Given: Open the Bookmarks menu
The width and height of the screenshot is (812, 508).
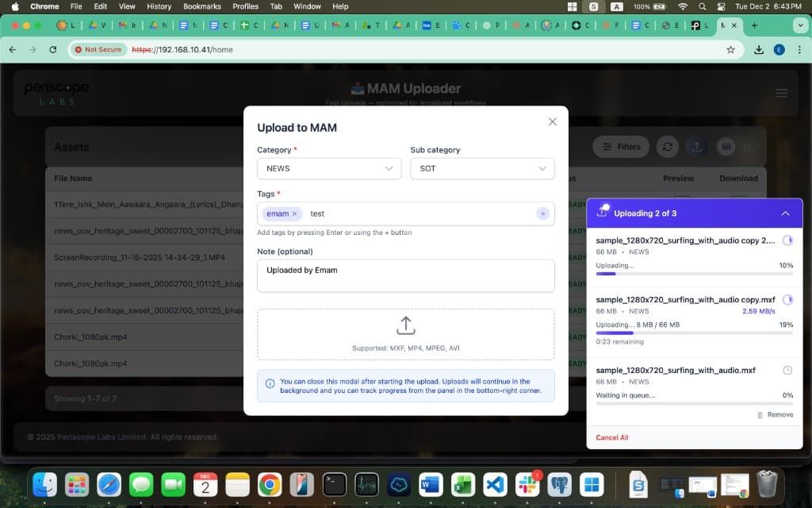Looking at the screenshot, I should point(202,6).
